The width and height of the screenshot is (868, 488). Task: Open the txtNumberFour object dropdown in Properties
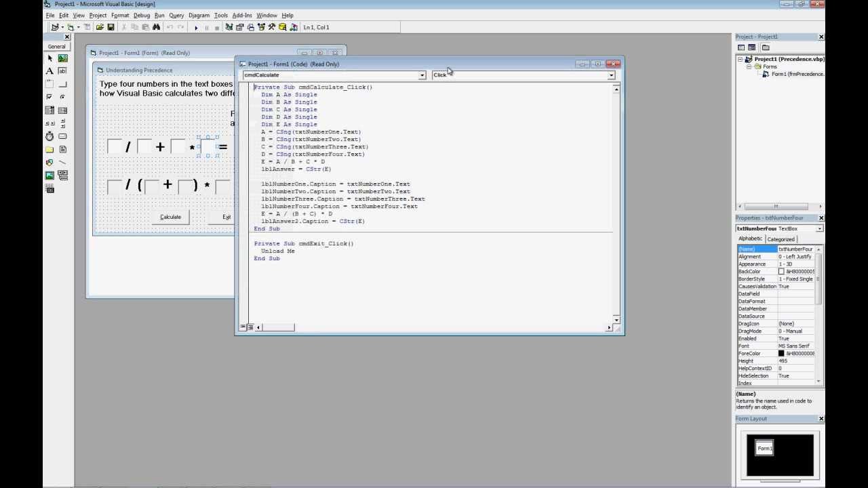(819, 228)
